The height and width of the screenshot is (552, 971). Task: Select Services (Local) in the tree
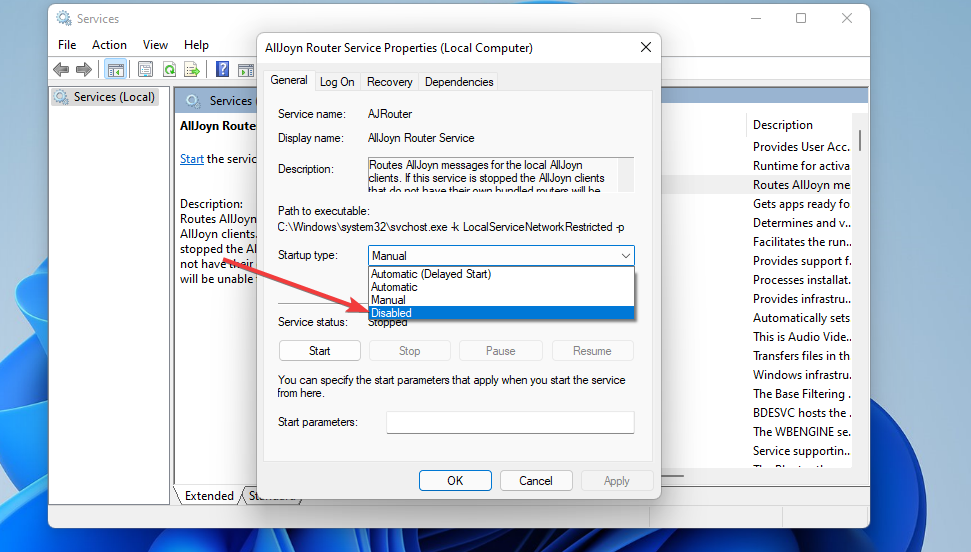(x=114, y=97)
